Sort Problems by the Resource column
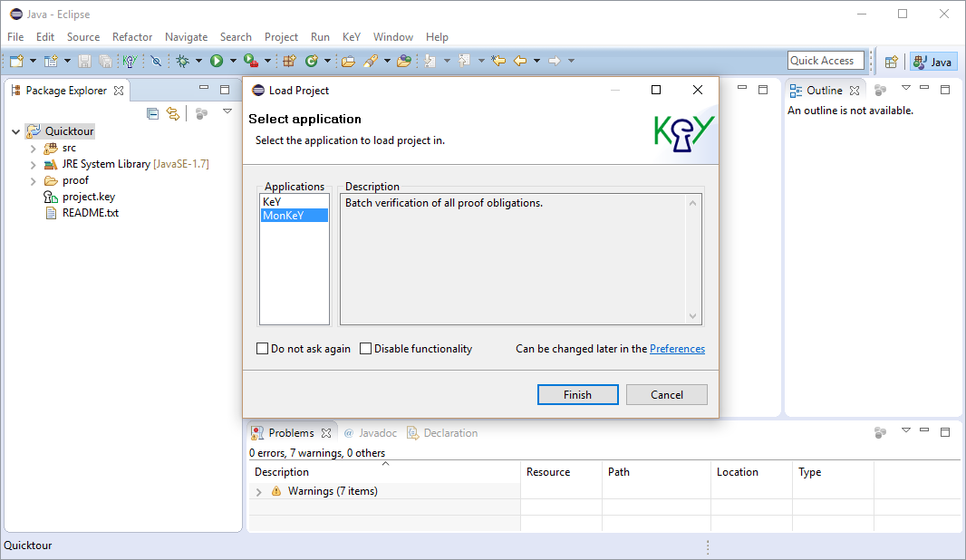Image resolution: width=966 pixels, height=560 pixels. pos(561,472)
